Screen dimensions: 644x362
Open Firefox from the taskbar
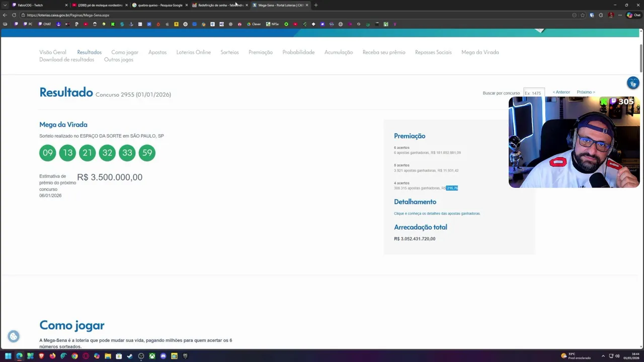52,356
